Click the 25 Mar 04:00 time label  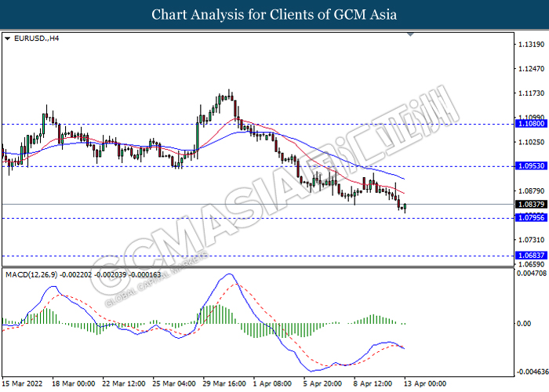[x=174, y=383]
